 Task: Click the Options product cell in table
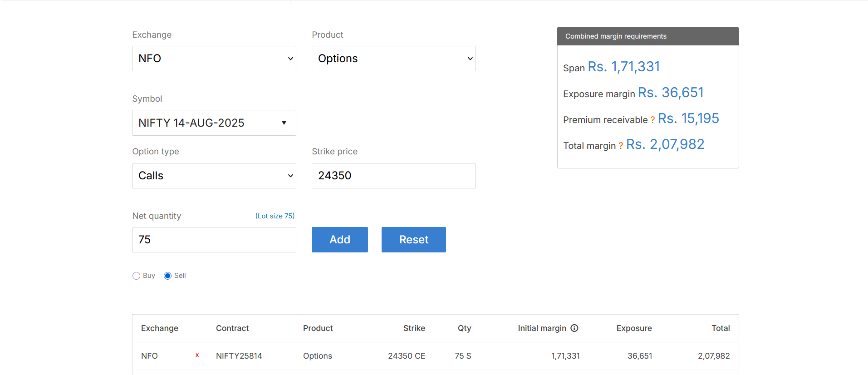click(318, 356)
